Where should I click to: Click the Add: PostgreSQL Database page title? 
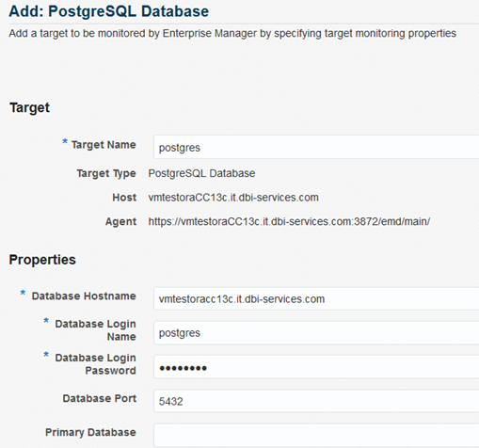point(109,11)
